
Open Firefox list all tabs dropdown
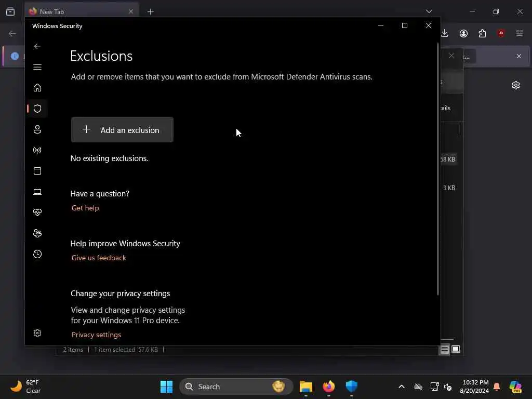point(429,11)
